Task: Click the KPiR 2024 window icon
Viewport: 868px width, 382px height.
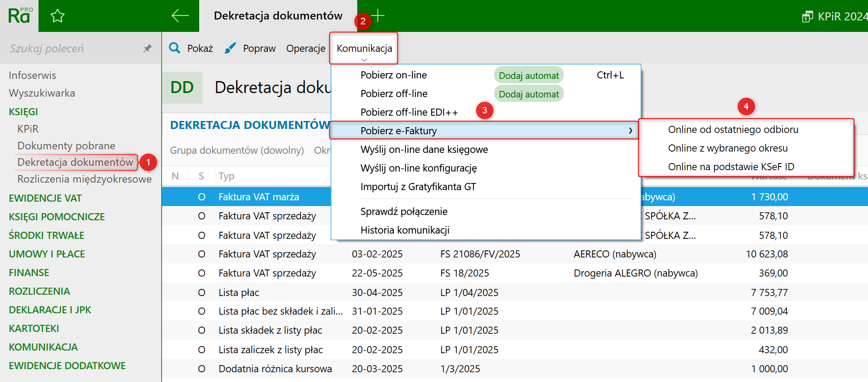Action: 807,17
